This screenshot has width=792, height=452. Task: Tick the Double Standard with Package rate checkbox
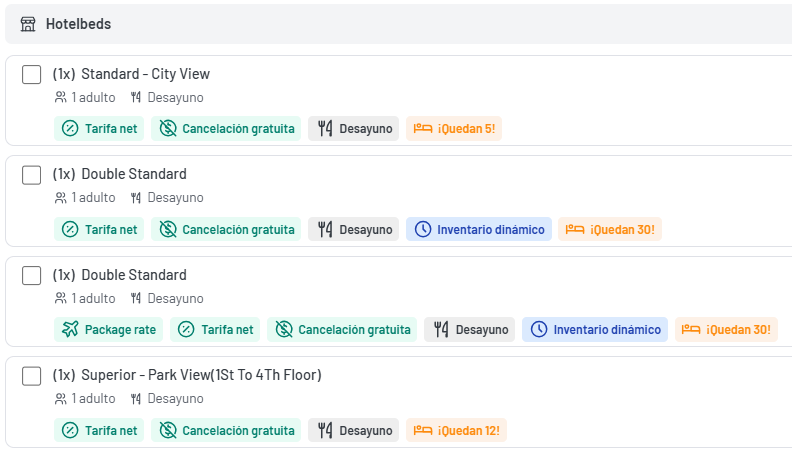coord(31,275)
